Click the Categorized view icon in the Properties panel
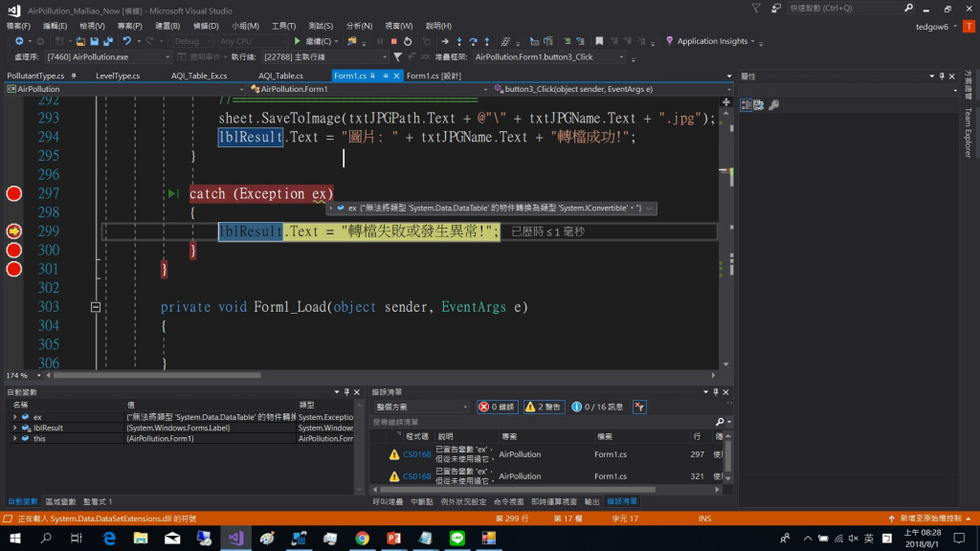The width and height of the screenshot is (980, 551). tap(746, 105)
